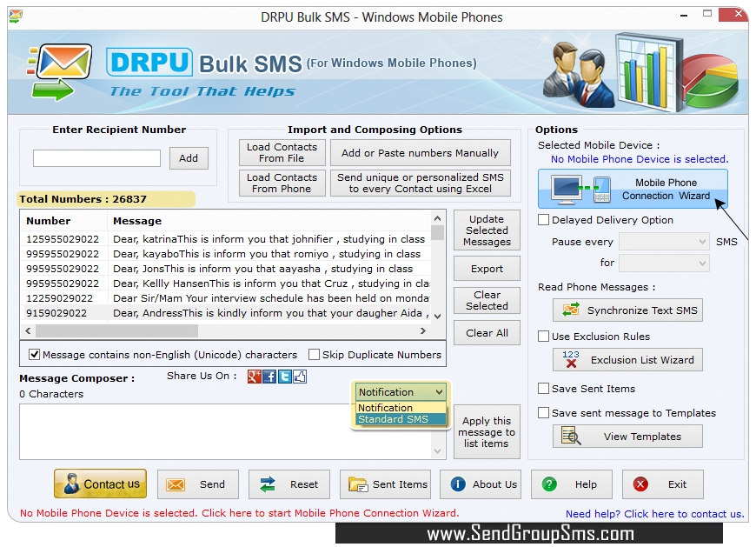Image resolution: width=756 pixels, height=547 pixels.
Task: Click the DRPU envelope logo in the banner
Action: pos(60,72)
